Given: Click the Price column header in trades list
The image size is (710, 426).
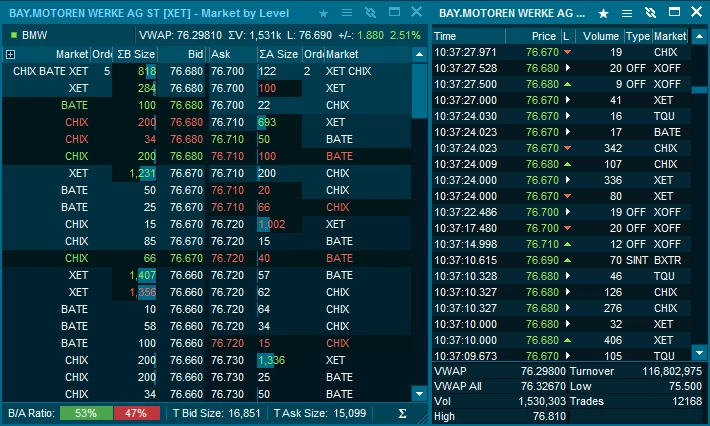Looking at the screenshot, I should pos(533,36).
